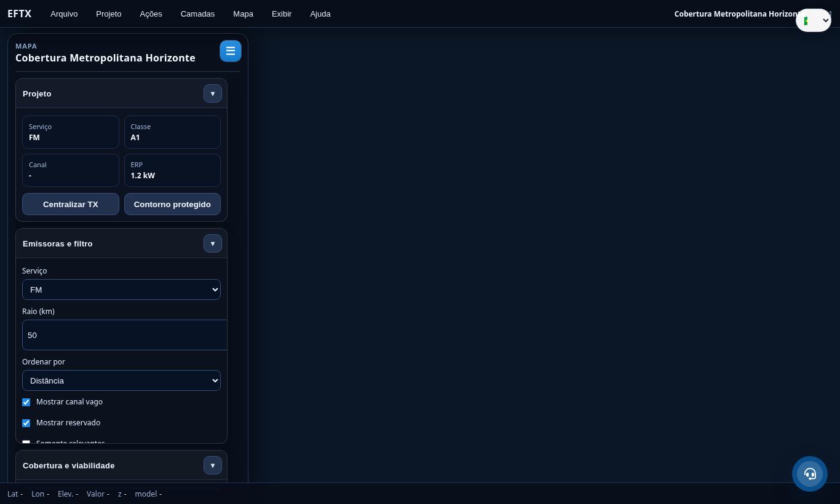Focus the Raio (km) input field

125,335
